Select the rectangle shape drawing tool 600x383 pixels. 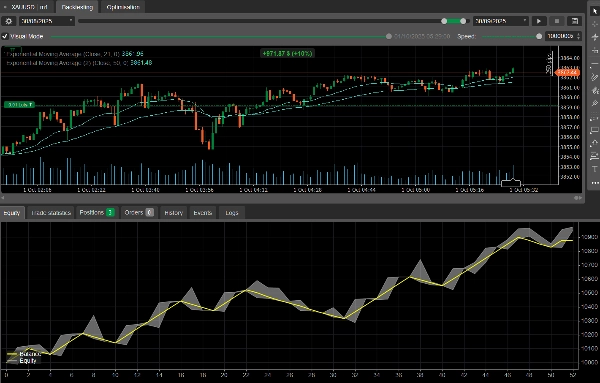click(x=594, y=130)
